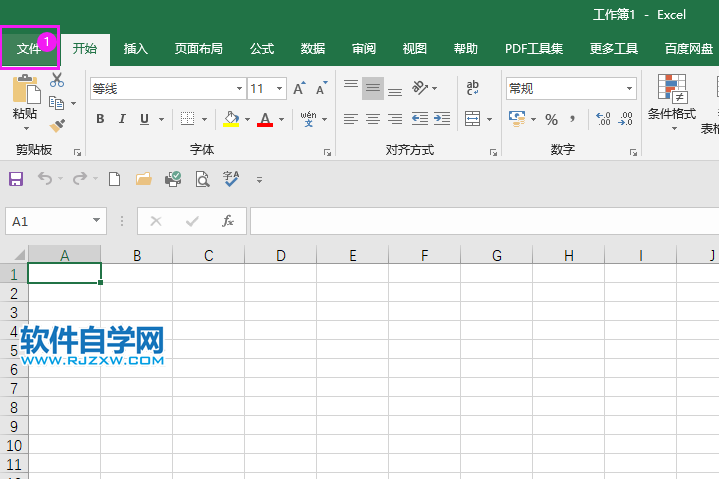
Task: Toggle italic formatting
Action: pyautogui.click(x=122, y=119)
